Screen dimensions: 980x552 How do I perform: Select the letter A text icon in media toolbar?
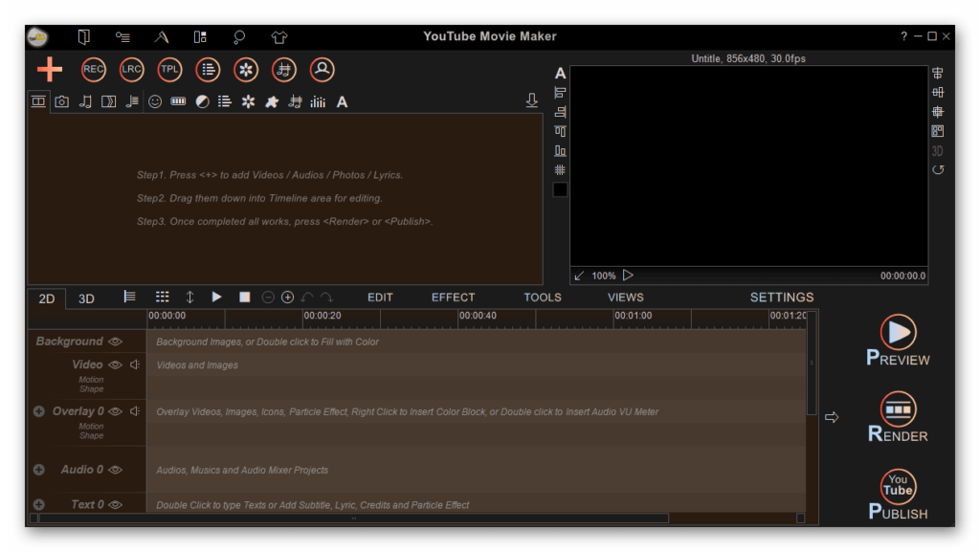point(342,101)
